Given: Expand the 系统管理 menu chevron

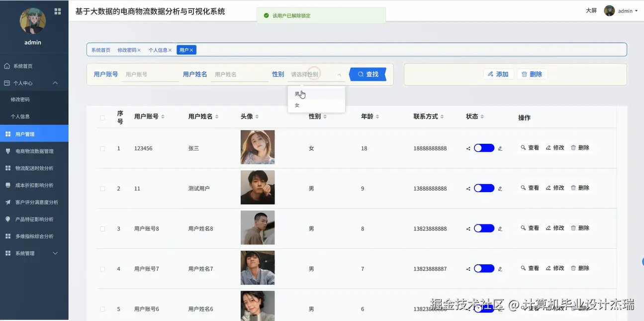Looking at the screenshot, I should click(x=55, y=253).
